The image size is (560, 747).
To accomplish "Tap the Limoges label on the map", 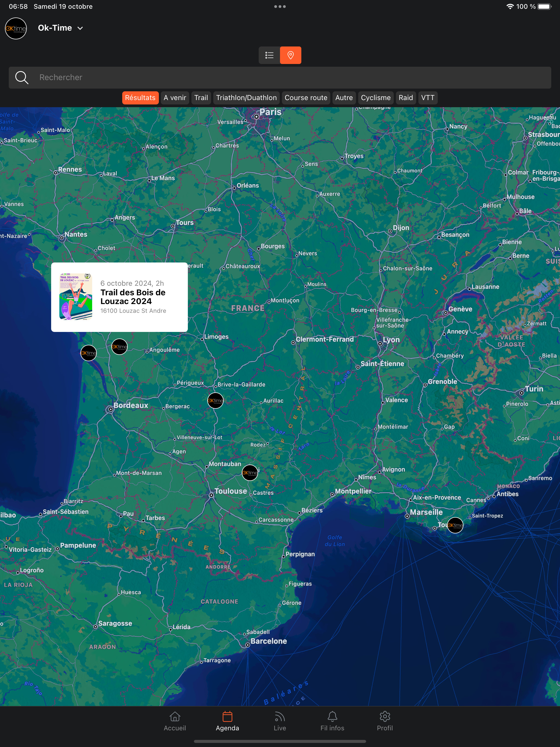I will (216, 337).
